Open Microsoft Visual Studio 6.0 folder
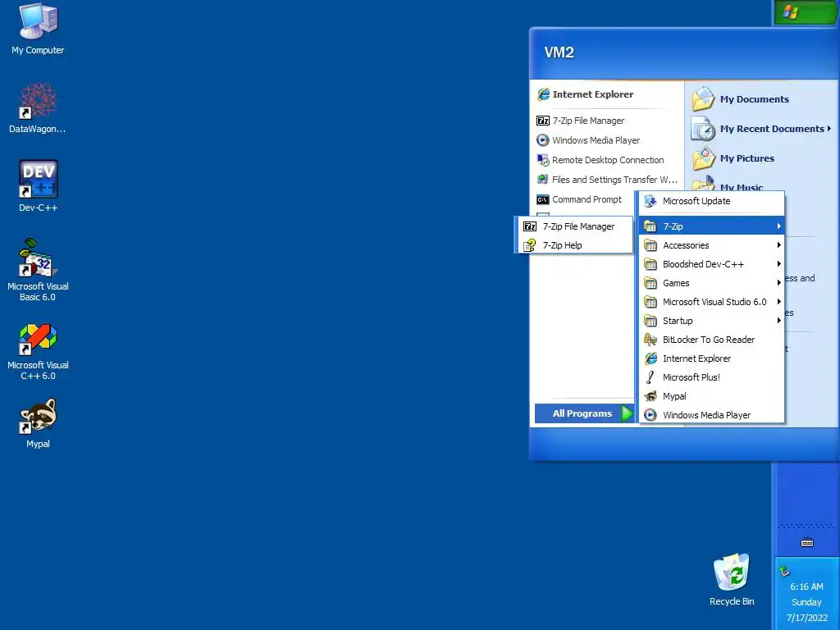This screenshot has height=630, width=840. coord(711,302)
